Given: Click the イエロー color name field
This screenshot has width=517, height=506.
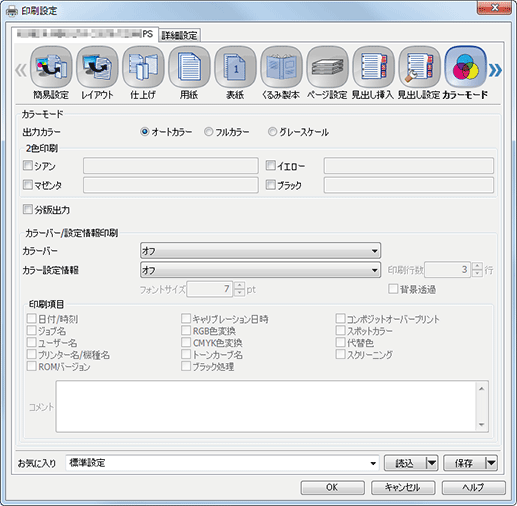Looking at the screenshot, I should click(x=408, y=166).
